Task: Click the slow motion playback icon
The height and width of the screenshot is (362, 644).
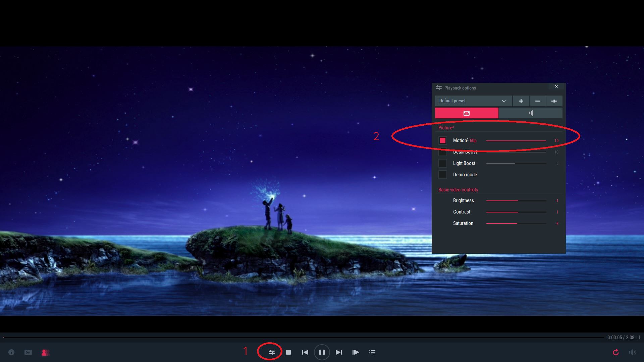Action: [356, 352]
